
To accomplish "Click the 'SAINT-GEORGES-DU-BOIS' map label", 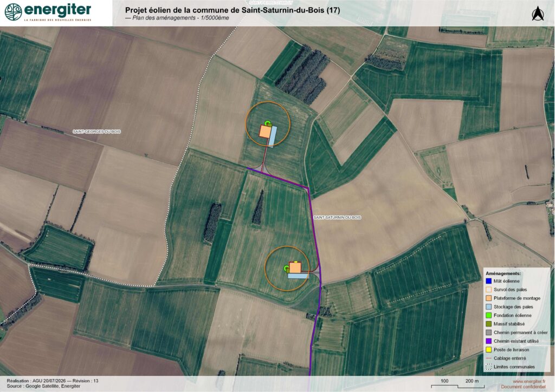I will [x=96, y=132].
